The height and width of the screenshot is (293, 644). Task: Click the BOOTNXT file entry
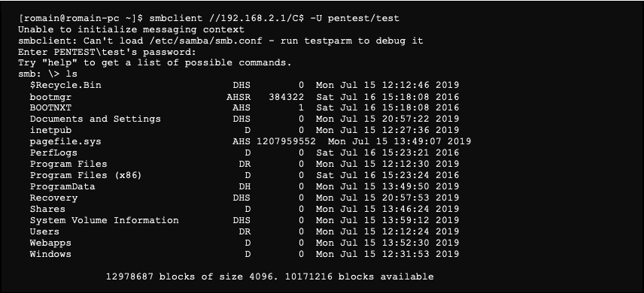coord(50,108)
